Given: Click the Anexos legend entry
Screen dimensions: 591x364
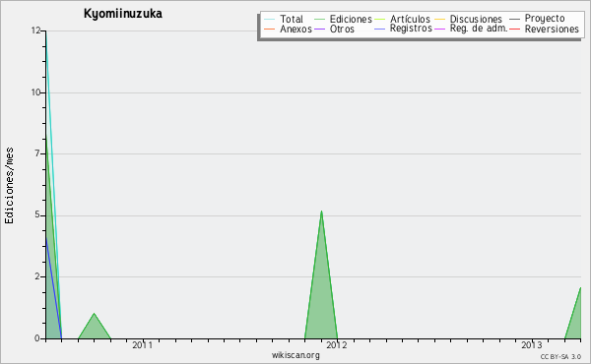Looking at the screenshot, I should pyautogui.click(x=295, y=29).
